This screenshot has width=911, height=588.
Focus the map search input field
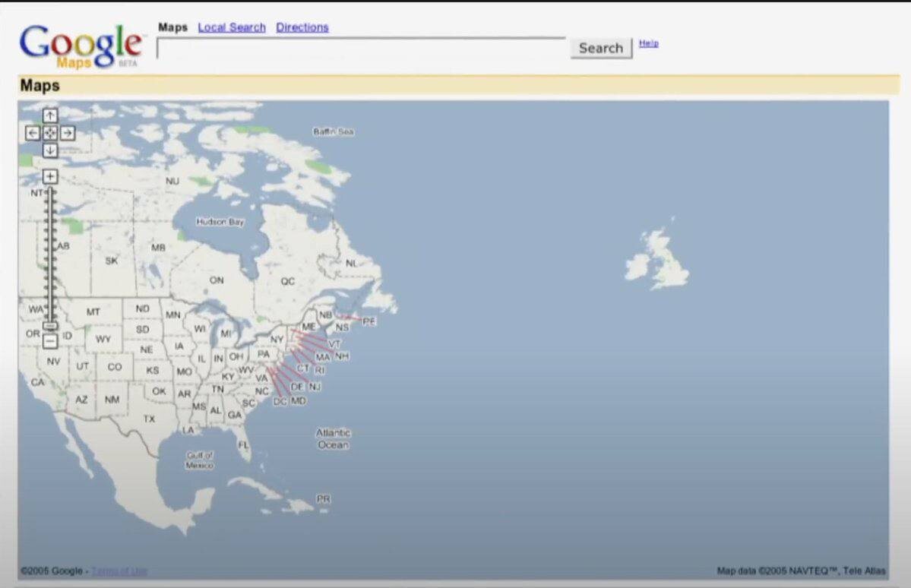coord(361,48)
